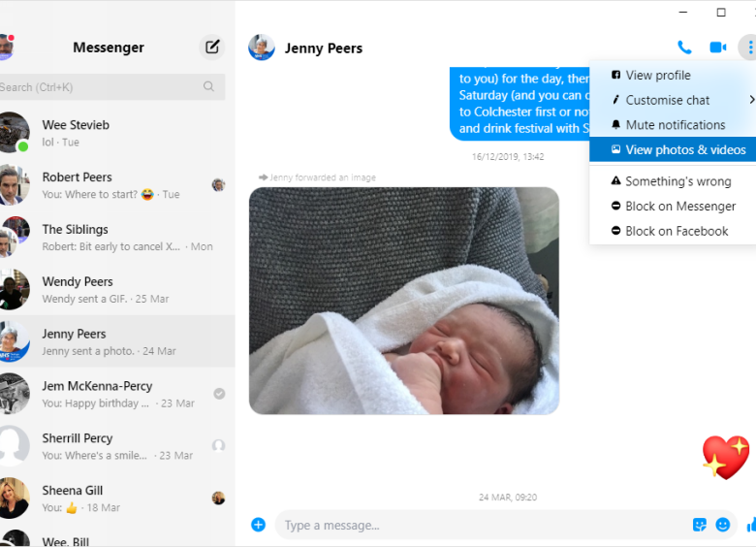Send a thumbs-up like
This screenshot has height=547, width=756.
pyautogui.click(x=751, y=525)
